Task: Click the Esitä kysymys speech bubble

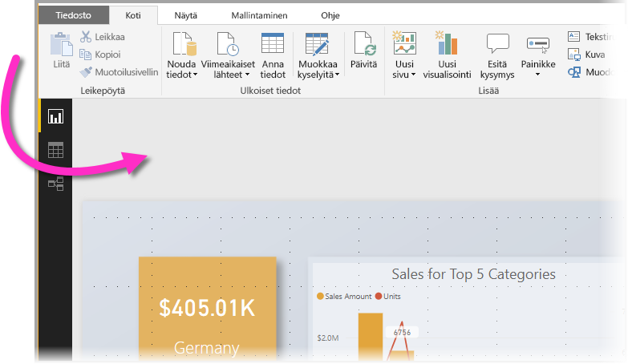Action: (x=498, y=43)
